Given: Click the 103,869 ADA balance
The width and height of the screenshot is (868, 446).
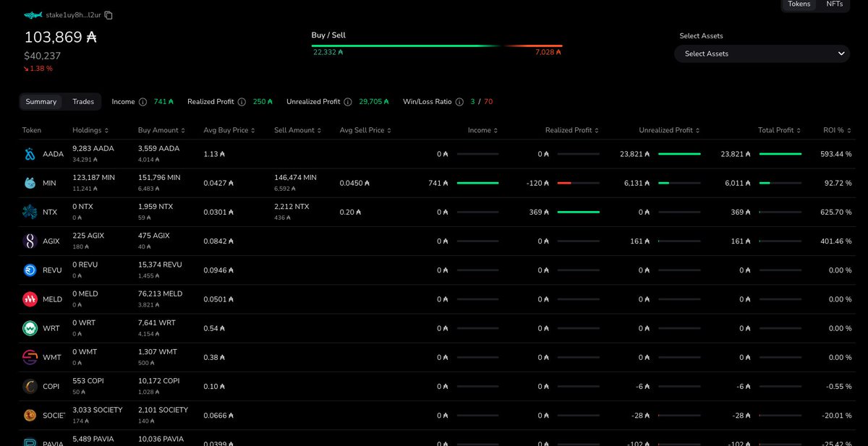Looking at the screenshot, I should [60, 37].
